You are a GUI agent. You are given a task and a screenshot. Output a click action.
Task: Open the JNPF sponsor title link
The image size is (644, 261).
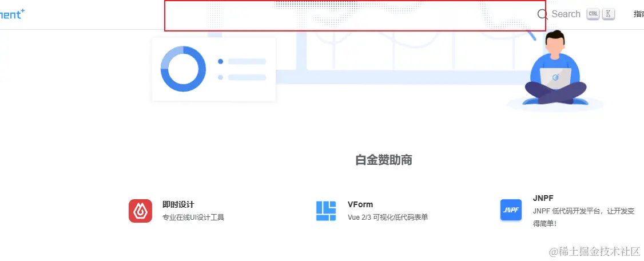[x=543, y=197]
